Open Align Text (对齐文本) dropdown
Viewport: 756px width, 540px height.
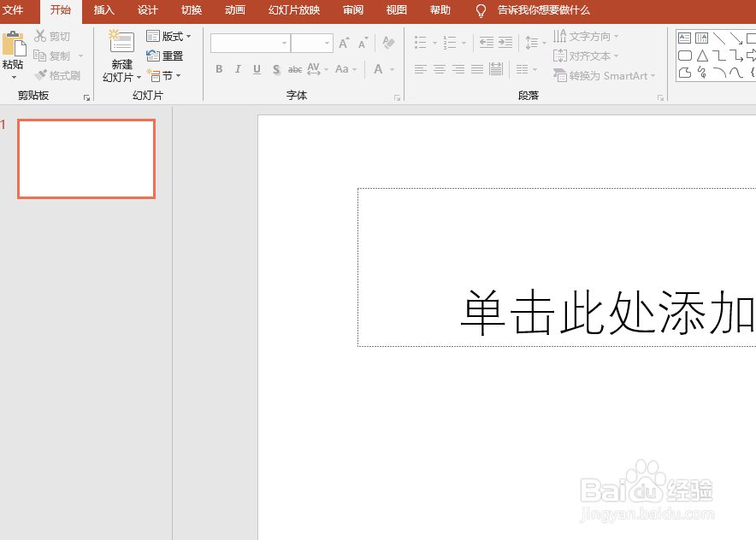(x=586, y=56)
